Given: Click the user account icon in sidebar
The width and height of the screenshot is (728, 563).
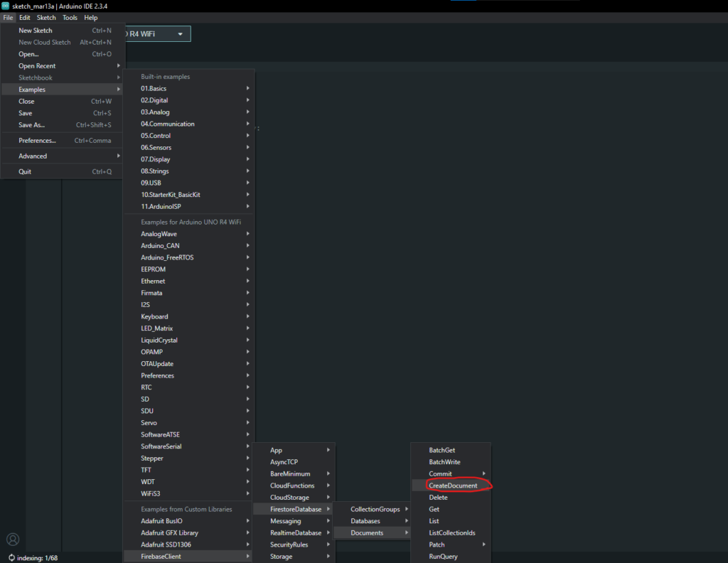Looking at the screenshot, I should pyautogui.click(x=13, y=540).
